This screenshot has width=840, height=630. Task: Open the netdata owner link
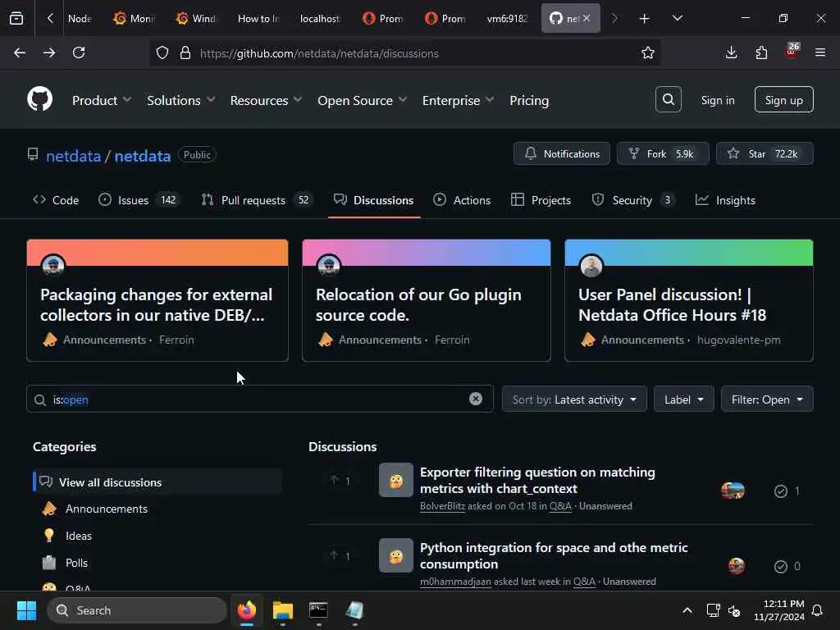tap(73, 156)
